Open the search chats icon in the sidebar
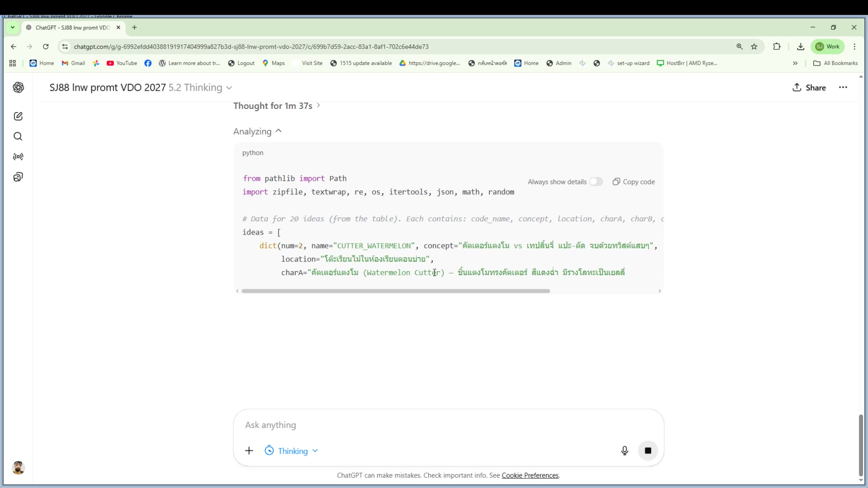This screenshot has height=488, width=868. point(18,136)
